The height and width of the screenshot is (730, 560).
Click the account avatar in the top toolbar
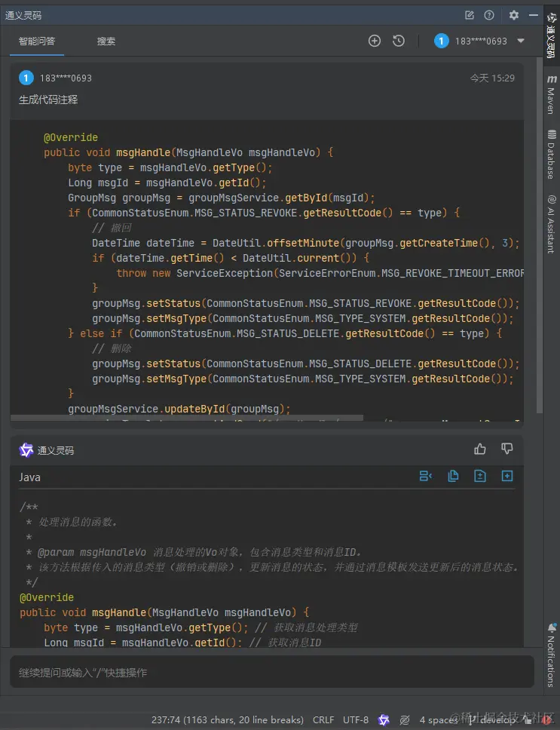pyautogui.click(x=441, y=41)
